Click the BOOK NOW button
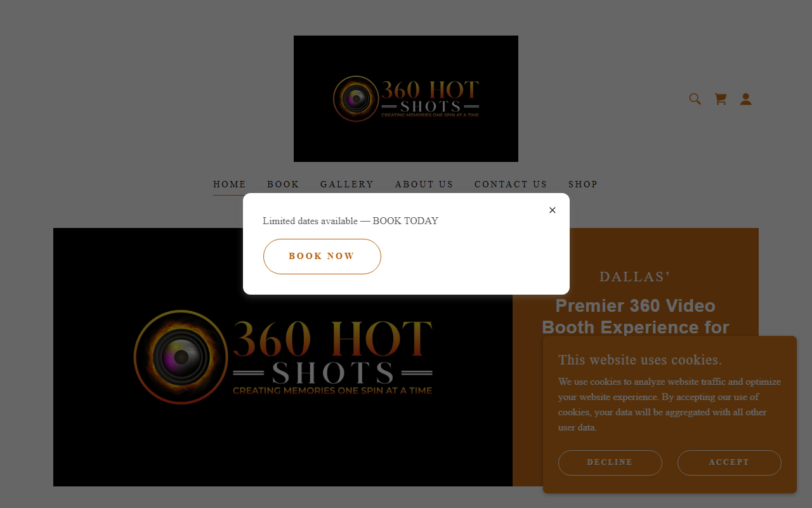 [322, 257]
